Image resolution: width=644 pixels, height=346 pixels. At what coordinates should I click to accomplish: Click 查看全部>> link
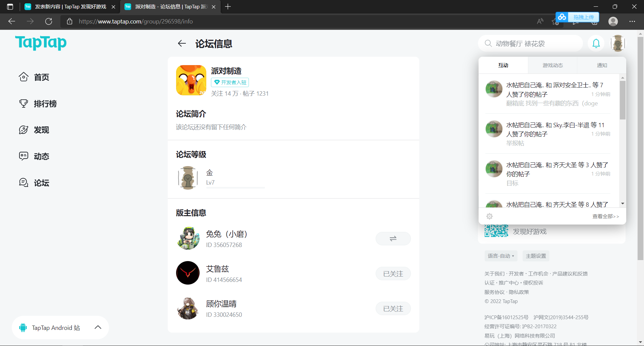[606, 216]
